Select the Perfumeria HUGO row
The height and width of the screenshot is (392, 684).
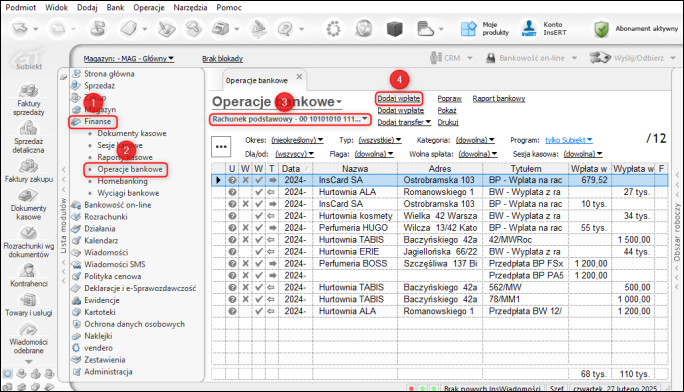point(440,228)
